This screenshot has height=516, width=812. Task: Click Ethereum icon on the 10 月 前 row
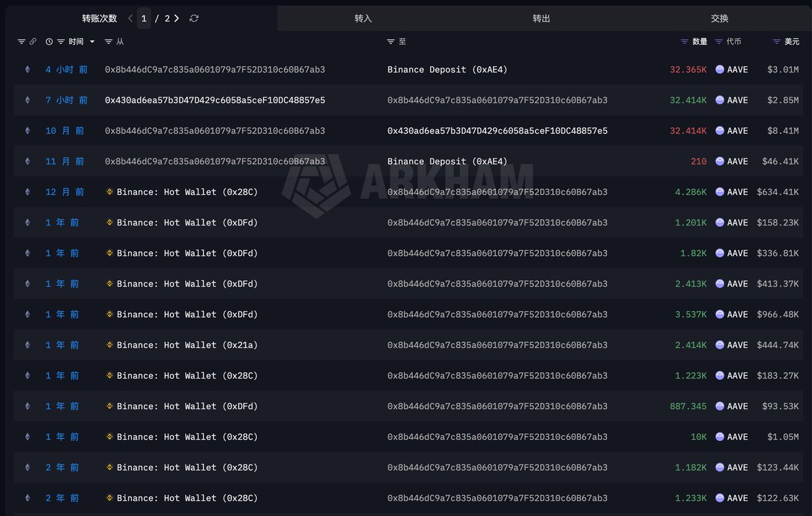point(28,131)
